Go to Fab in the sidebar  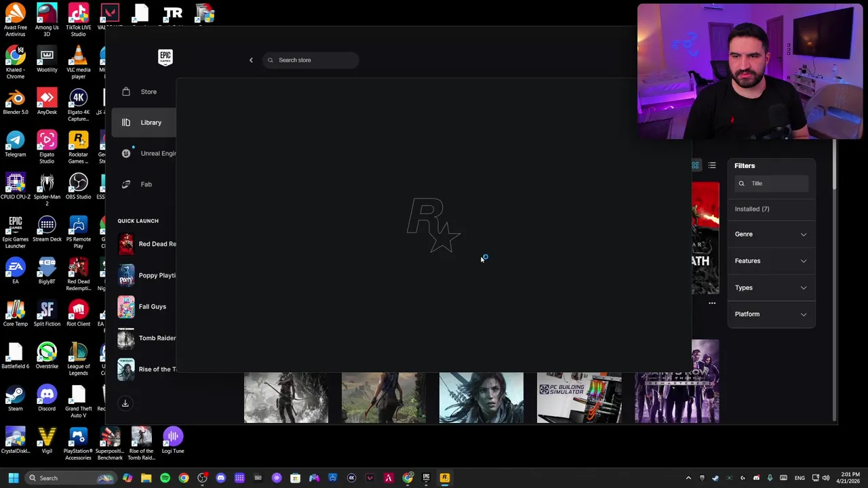[x=144, y=184]
